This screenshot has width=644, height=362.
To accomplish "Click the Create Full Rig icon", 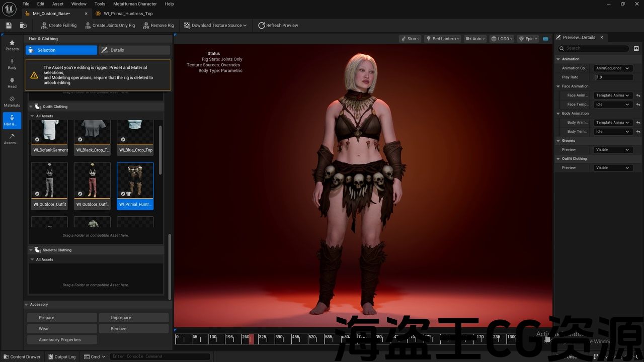I will 44,25.
